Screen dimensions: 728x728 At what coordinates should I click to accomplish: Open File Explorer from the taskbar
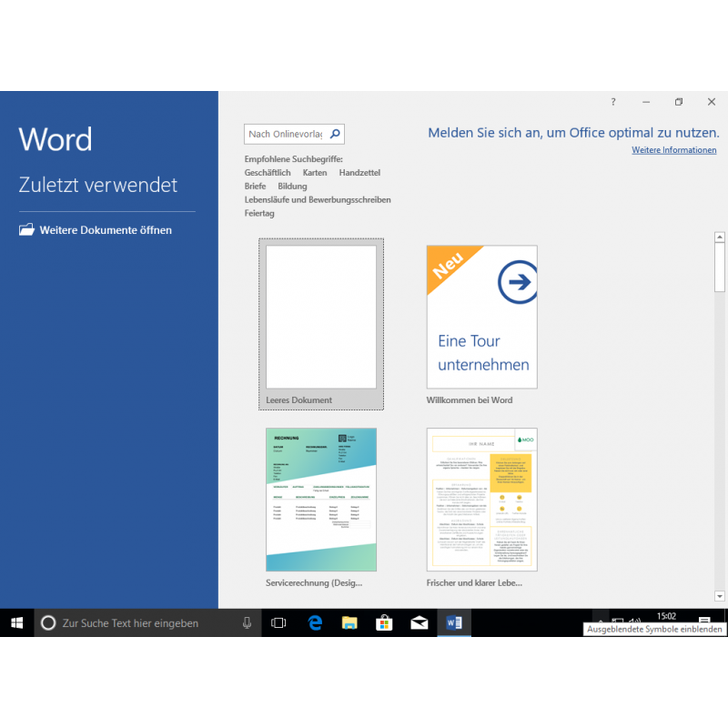tap(349, 623)
